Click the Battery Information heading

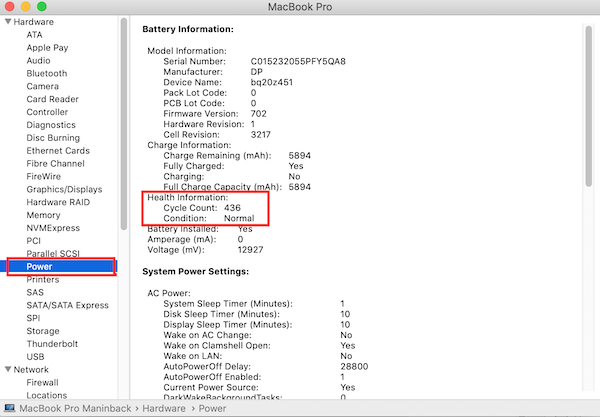(188, 29)
